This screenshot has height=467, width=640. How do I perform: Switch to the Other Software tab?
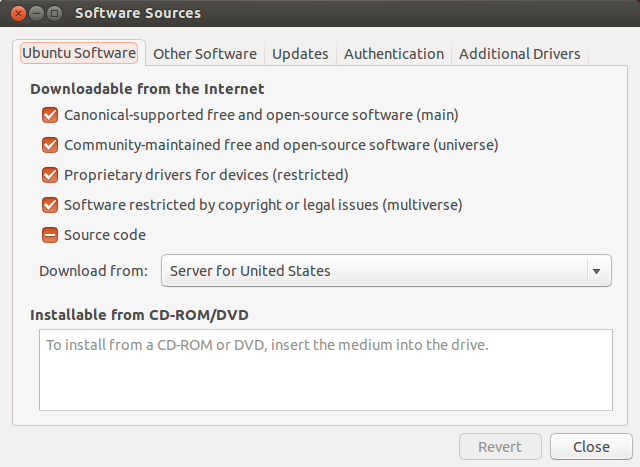(x=205, y=53)
